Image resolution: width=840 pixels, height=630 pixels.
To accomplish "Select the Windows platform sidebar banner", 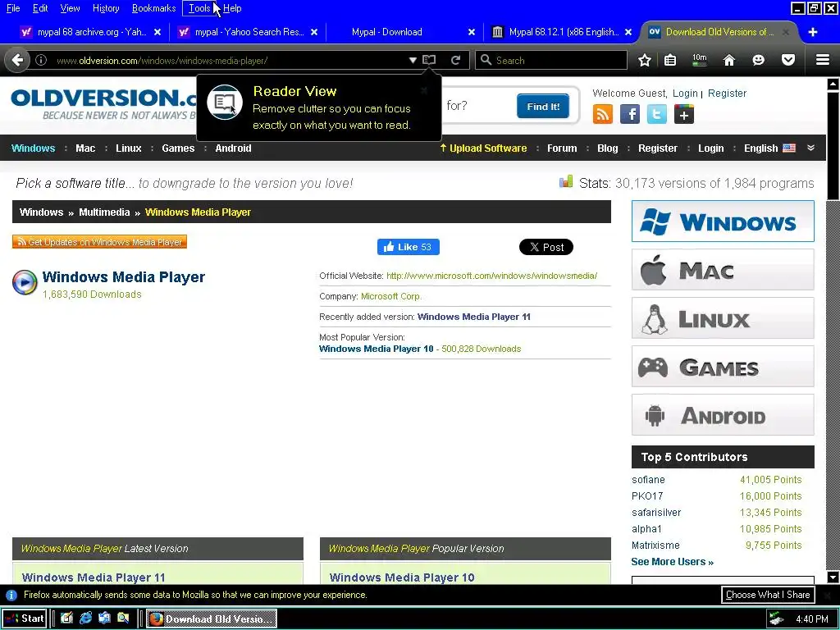I will click(x=723, y=221).
